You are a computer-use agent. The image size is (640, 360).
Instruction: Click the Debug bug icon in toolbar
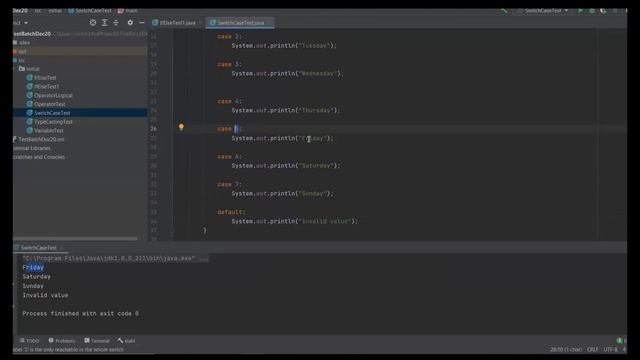coord(592,11)
